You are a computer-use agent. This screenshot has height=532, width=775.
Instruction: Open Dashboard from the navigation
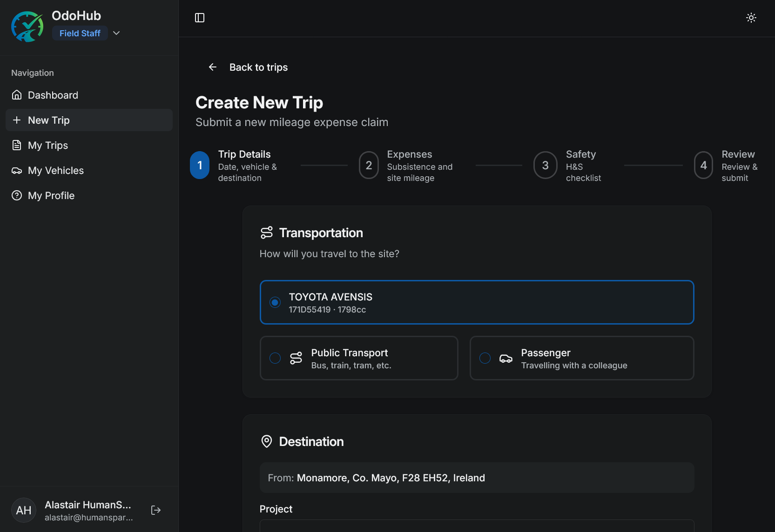[x=53, y=95]
